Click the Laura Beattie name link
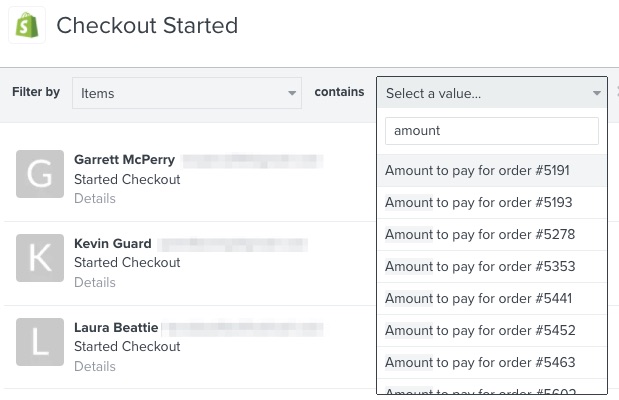619x400 pixels. click(115, 327)
